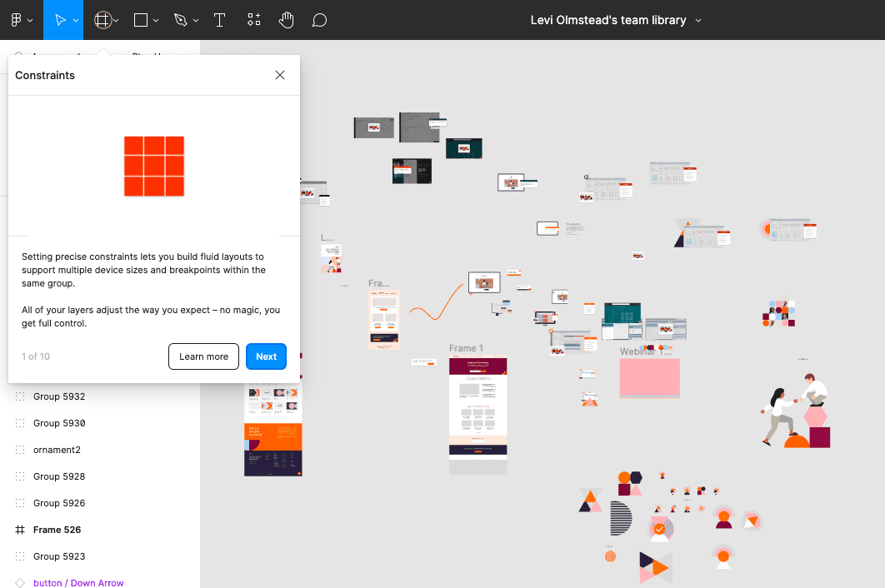Select the Text tool
The width and height of the screenshot is (885, 588).
[x=220, y=20]
